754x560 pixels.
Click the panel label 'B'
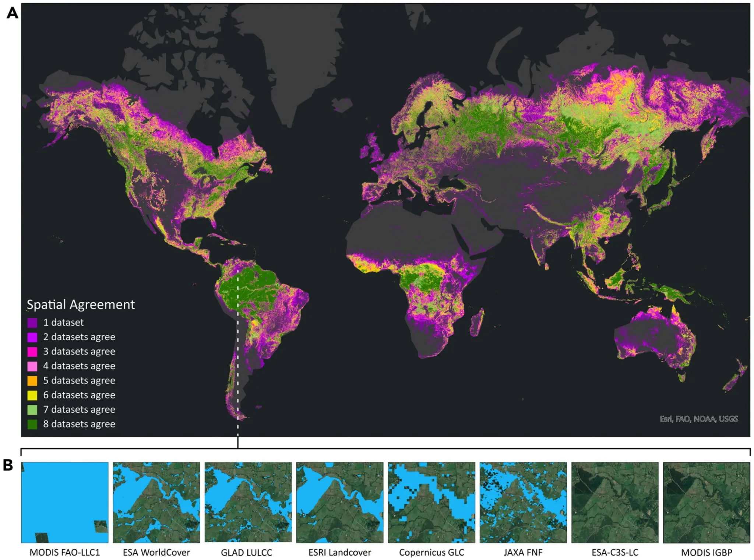coord(8,465)
